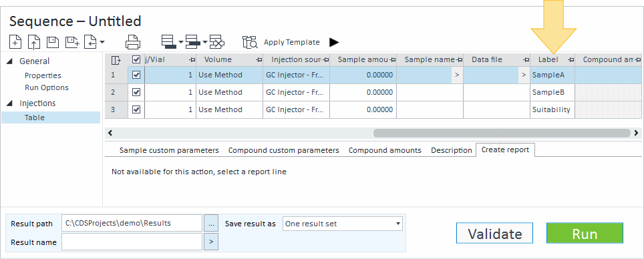Click the delete rows icon

click(x=217, y=42)
